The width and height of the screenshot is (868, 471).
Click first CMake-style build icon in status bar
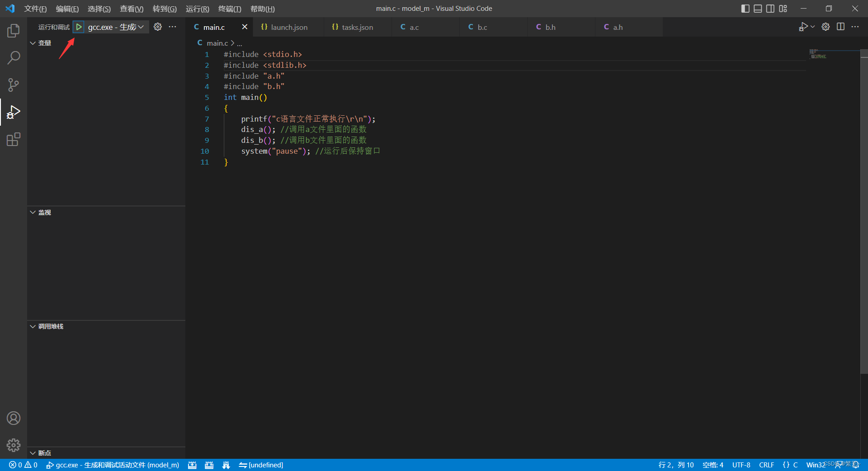tap(192, 465)
